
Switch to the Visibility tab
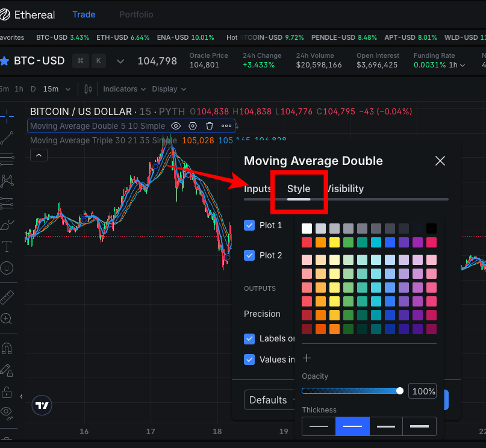(344, 188)
